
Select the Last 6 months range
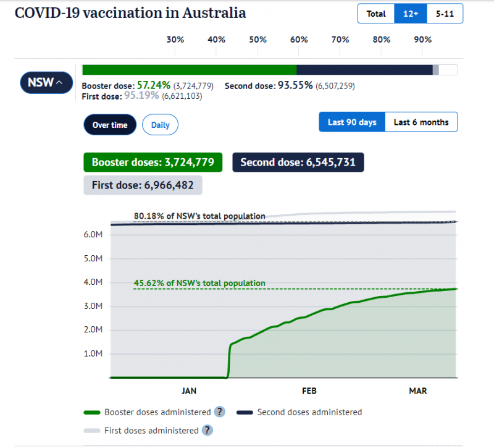point(421,122)
